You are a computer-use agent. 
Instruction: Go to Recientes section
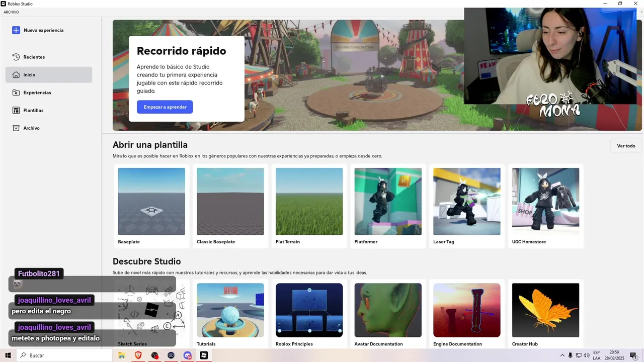pyautogui.click(x=49, y=57)
